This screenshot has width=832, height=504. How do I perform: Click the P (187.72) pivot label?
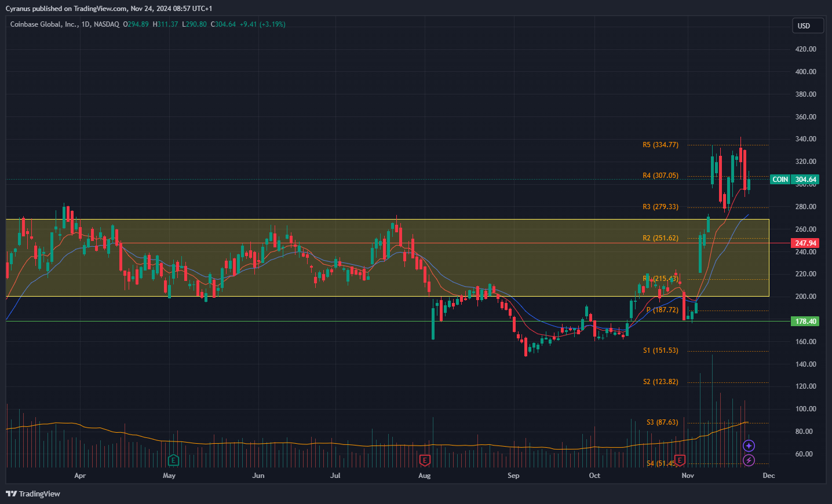(662, 310)
